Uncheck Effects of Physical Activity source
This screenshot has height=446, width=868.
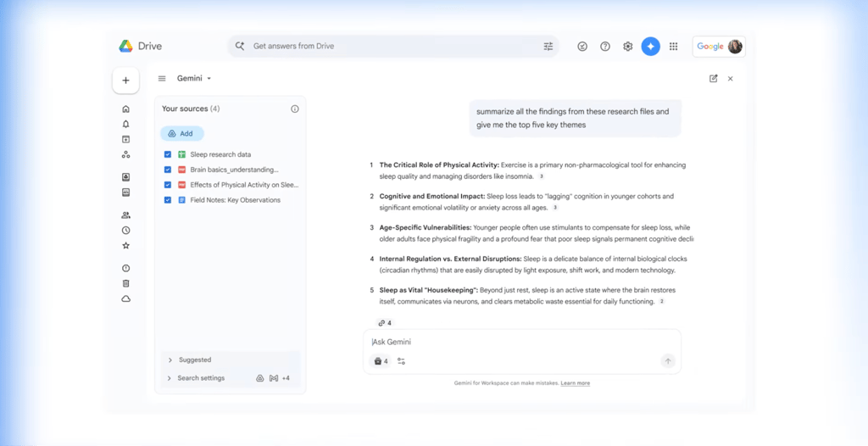(168, 185)
